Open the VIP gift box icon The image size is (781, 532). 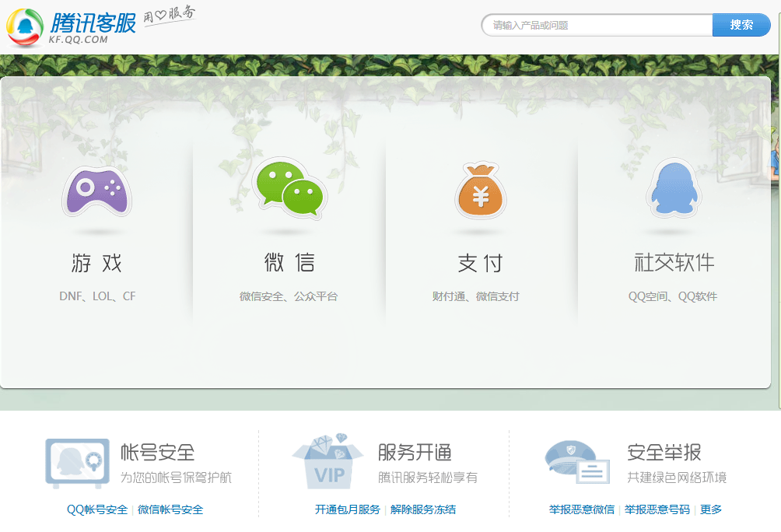327,461
